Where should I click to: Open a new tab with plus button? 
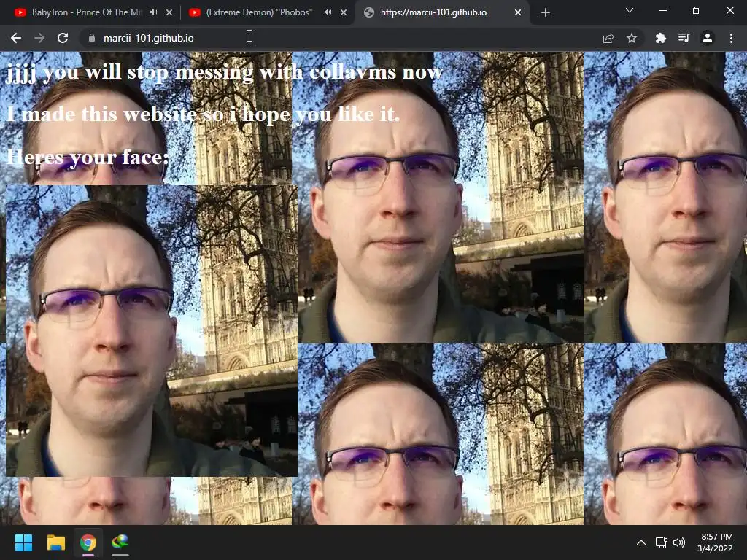tap(546, 12)
